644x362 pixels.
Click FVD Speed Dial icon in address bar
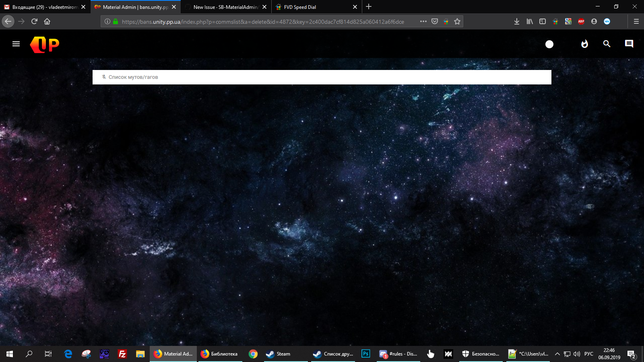coord(446,22)
